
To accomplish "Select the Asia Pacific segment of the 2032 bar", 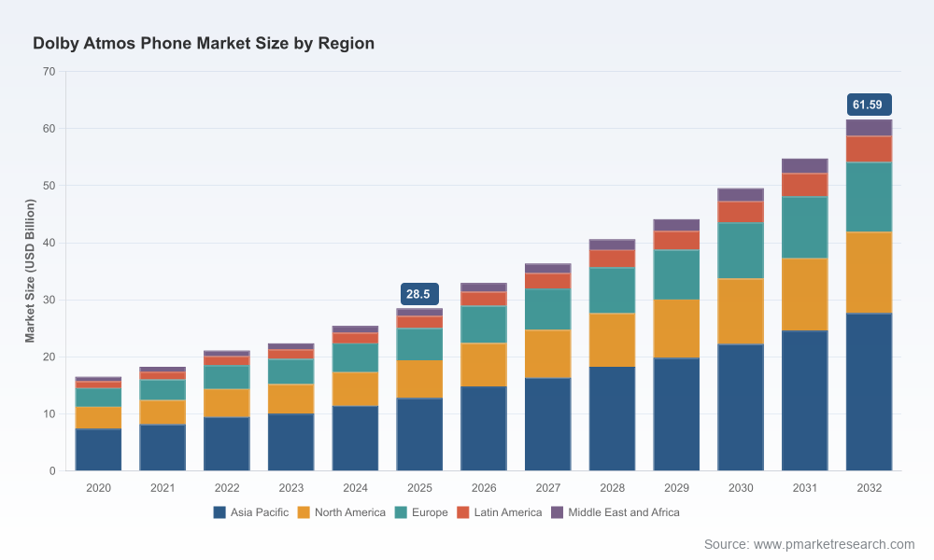I will 869,392.
